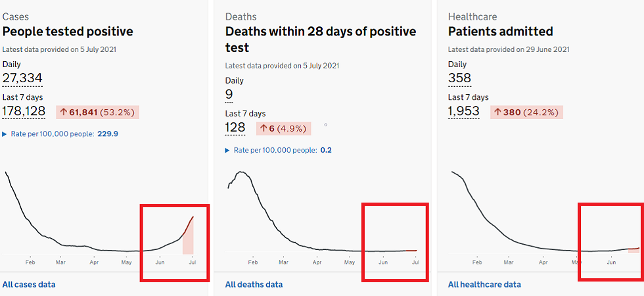This screenshot has width=644, height=296.
Task: Click the deaths daily figure 9
Action: click(229, 95)
